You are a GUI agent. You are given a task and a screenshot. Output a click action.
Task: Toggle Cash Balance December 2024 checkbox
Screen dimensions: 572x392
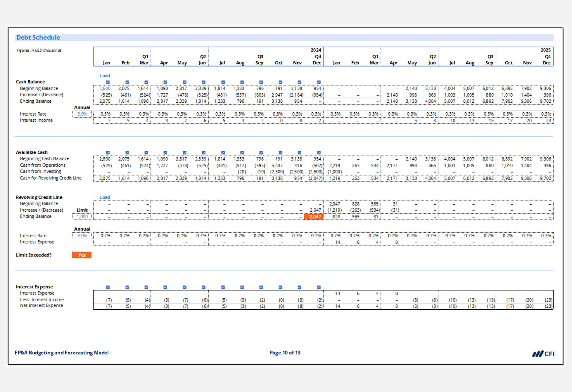pos(319,82)
